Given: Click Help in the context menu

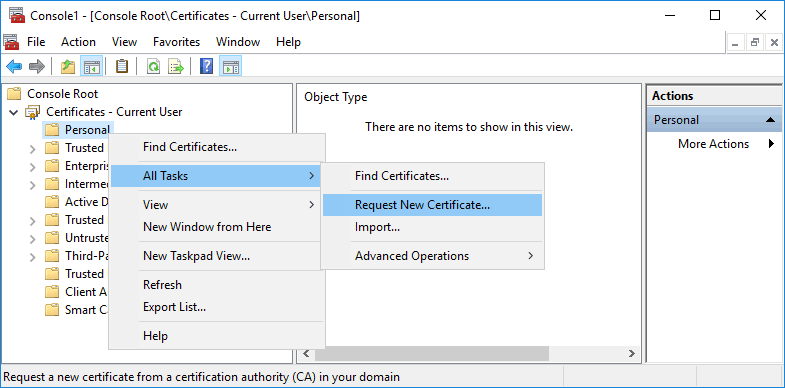Looking at the screenshot, I should click(216, 336).
